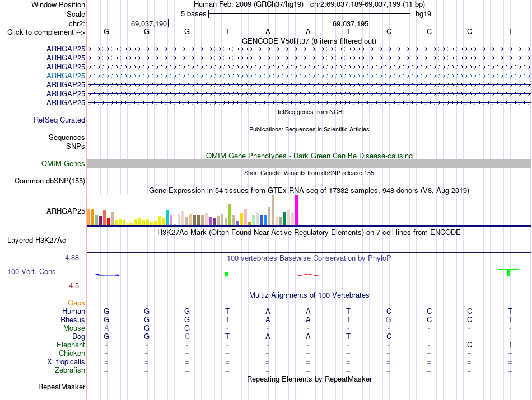Open 'Multiz Alignments of 100 Vertebrates' title
This screenshot has height=400, width=532.
309,295
